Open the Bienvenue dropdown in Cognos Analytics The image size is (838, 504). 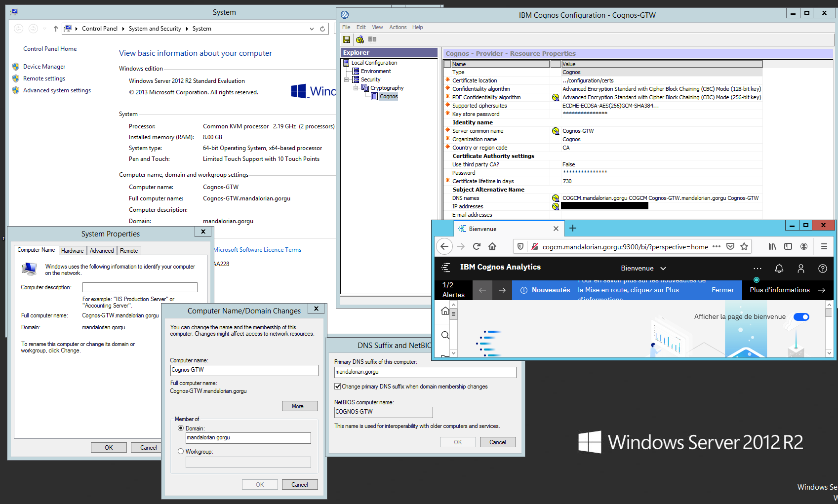[643, 268]
